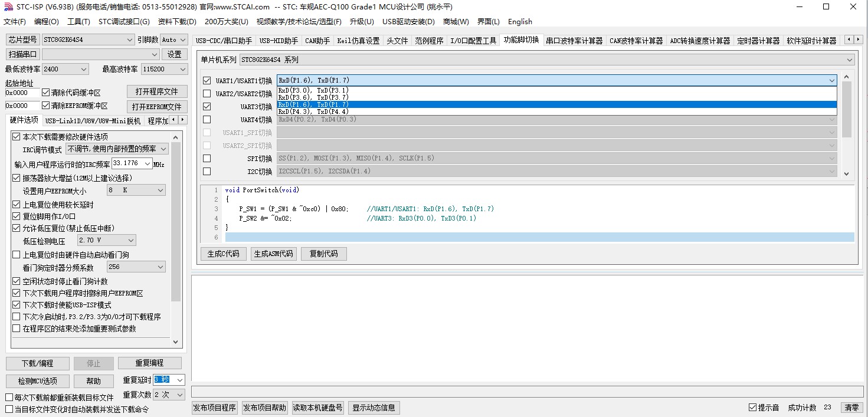
Task: Toggle the UART2/USART2切换 checkbox
Action: [x=207, y=94]
